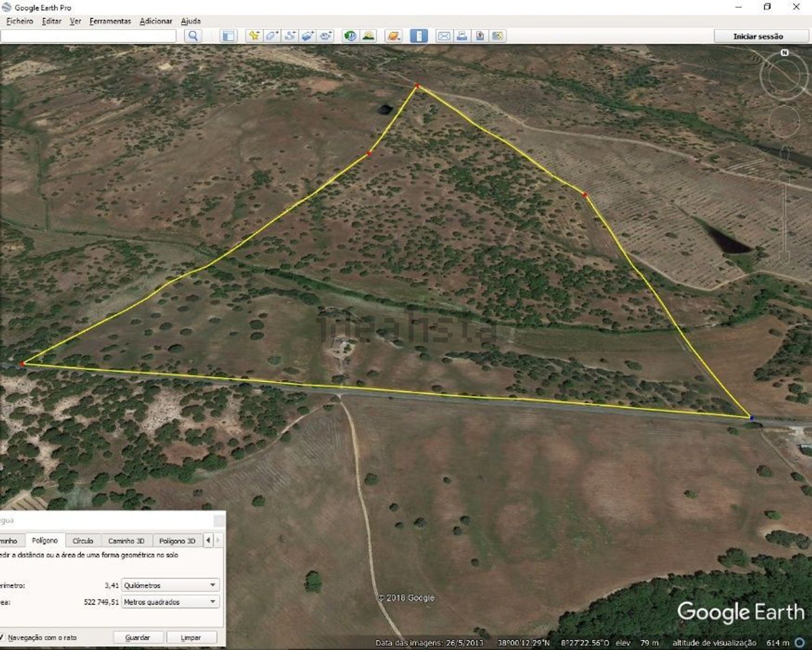Click the email envelope icon

[444, 36]
